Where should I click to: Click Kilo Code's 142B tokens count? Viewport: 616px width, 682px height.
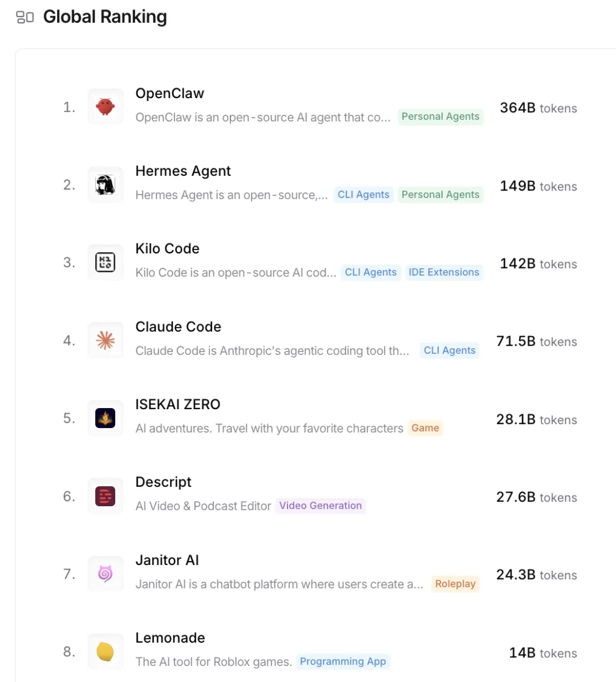[538, 264]
